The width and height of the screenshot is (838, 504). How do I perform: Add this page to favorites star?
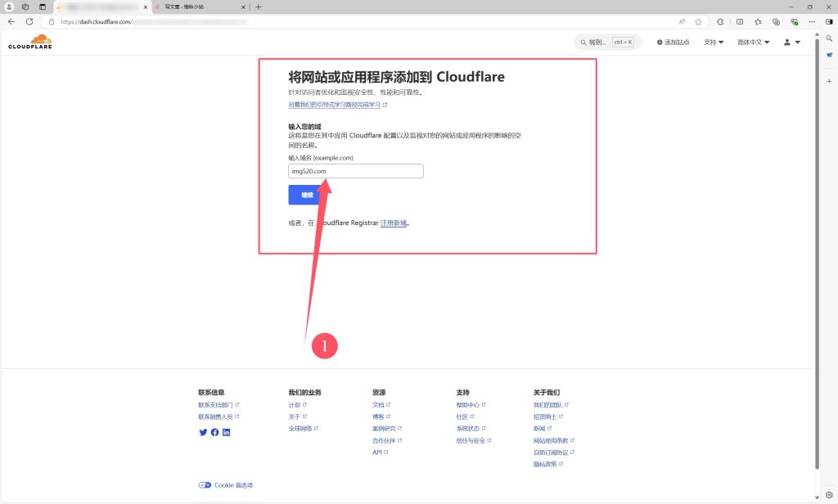point(698,22)
